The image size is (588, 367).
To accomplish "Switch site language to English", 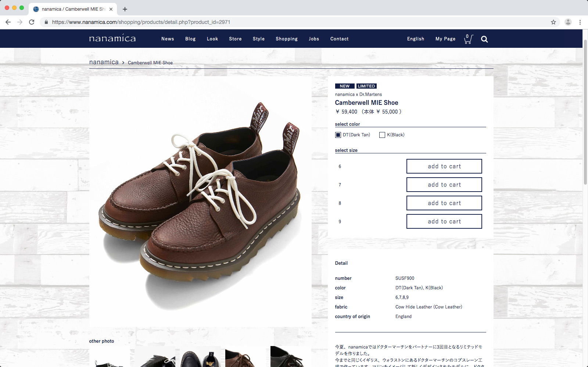I will tap(416, 39).
